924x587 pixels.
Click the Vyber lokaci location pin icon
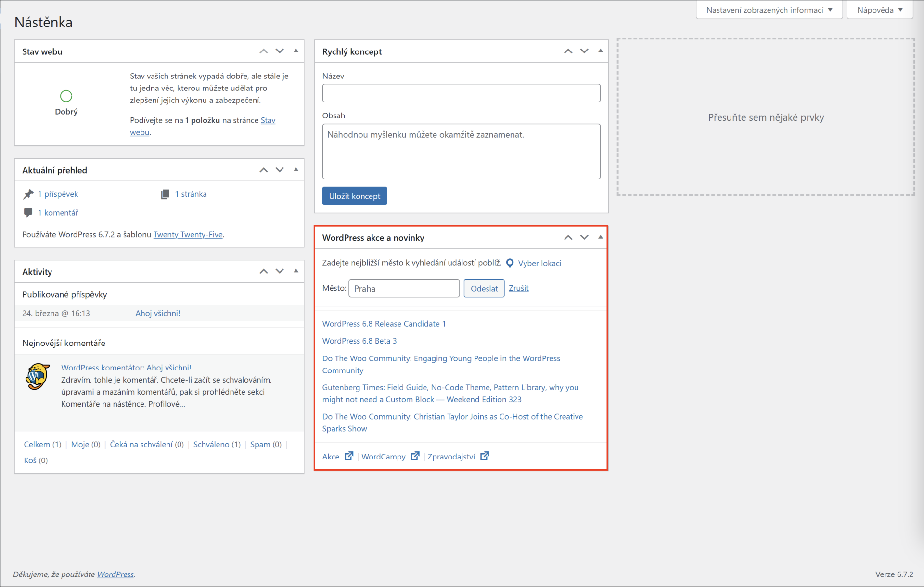510,263
